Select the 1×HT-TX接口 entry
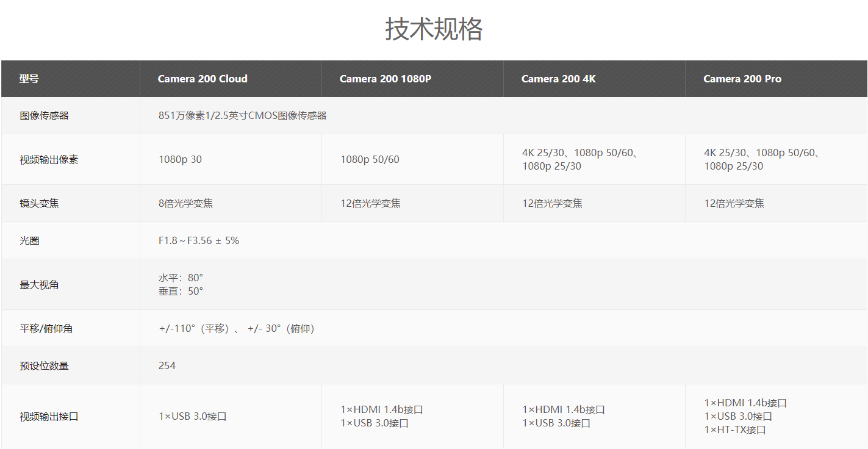The height and width of the screenshot is (449, 868). tap(734, 430)
